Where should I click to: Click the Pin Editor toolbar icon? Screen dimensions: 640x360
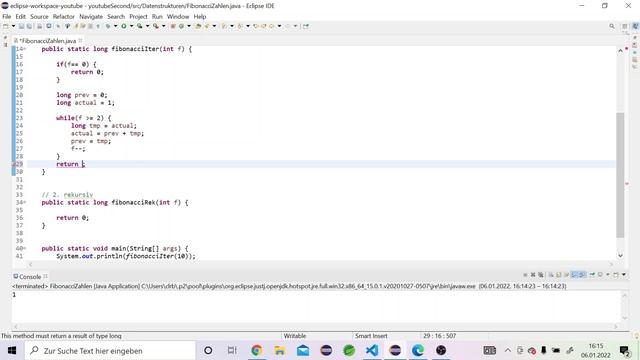[305, 26]
